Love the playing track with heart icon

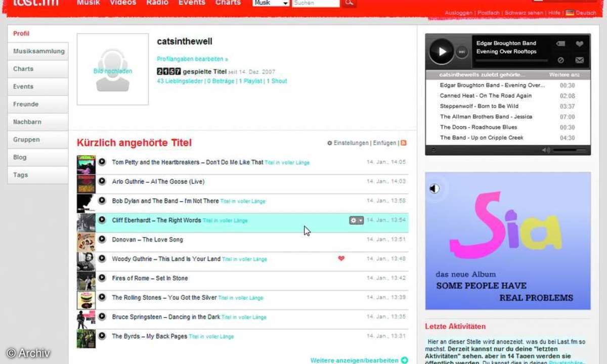(x=580, y=44)
